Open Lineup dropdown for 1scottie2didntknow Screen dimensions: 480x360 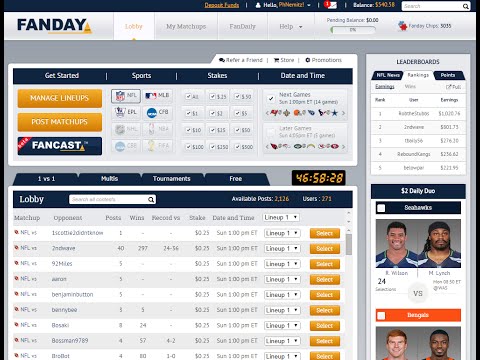click(282, 233)
